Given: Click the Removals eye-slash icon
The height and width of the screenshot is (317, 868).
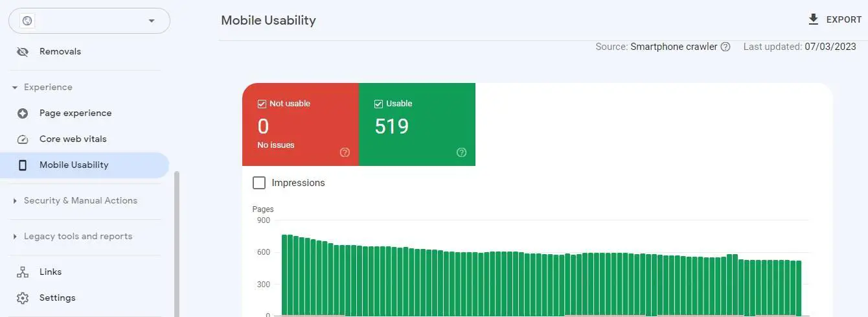Looking at the screenshot, I should click(23, 51).
